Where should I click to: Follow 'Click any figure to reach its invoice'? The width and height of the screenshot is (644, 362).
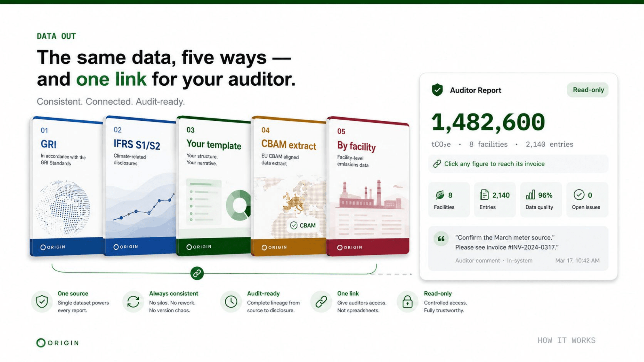point(494,164)
